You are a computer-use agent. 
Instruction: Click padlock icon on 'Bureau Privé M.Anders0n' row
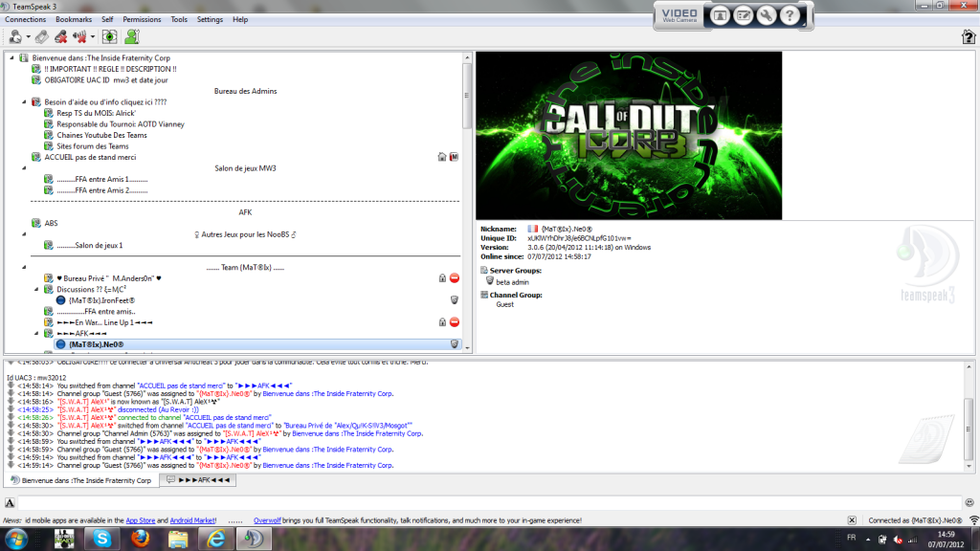442,278
